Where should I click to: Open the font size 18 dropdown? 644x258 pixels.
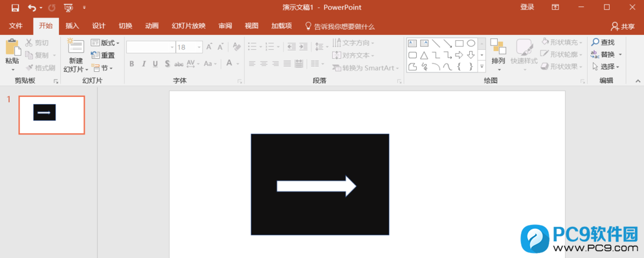pos(199,47)
